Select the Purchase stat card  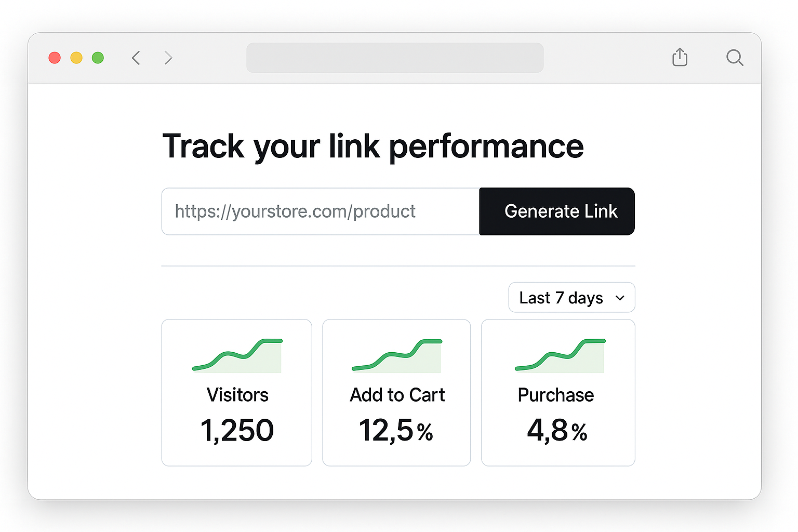tap(558, 393)
